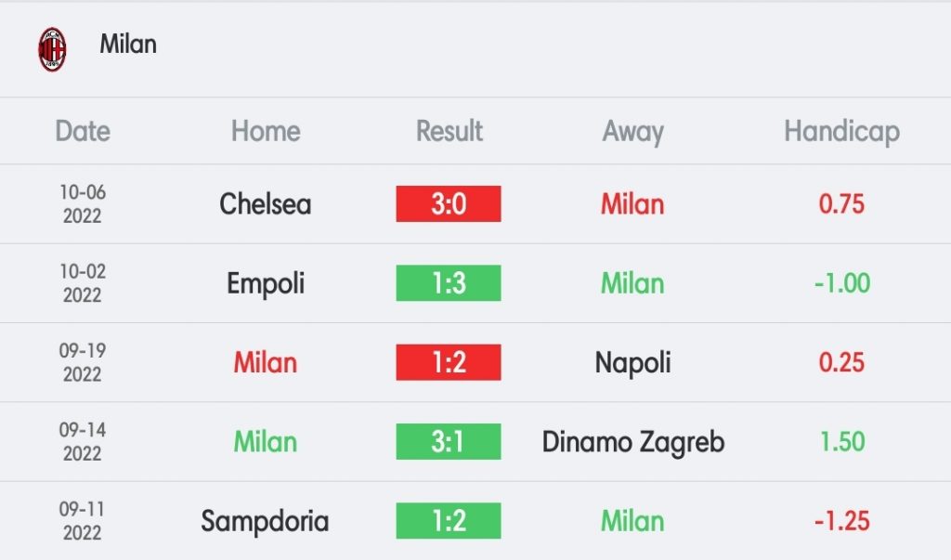Open the Sampdoria team link
The height and width of the screenshot is (560, 951).
pos(265,521)
